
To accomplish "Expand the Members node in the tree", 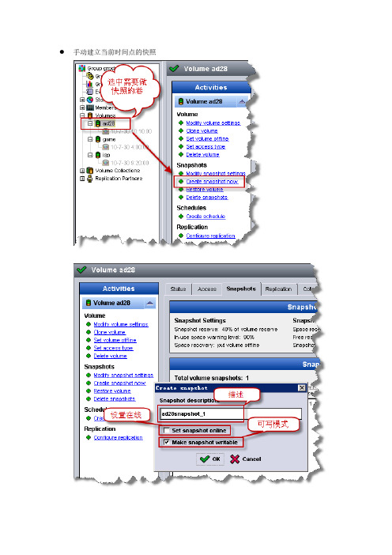I will point(82,108).
